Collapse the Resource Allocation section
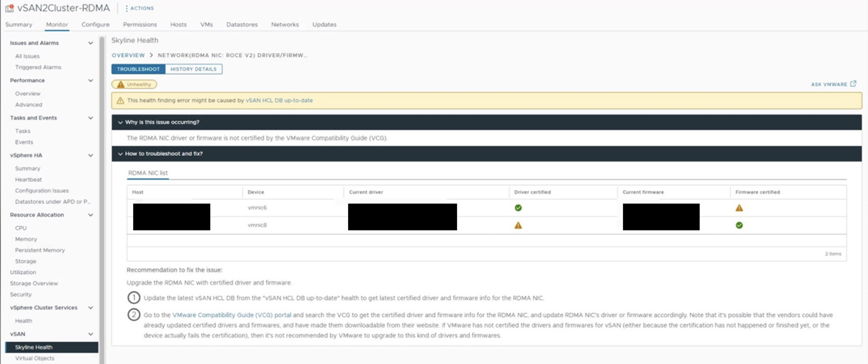This screenshot has height=364, width=868. (x=91, y=215)
